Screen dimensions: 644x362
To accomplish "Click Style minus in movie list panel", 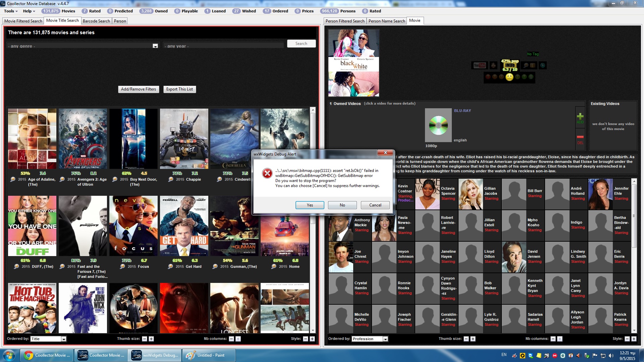I will [x=306, y=339].
